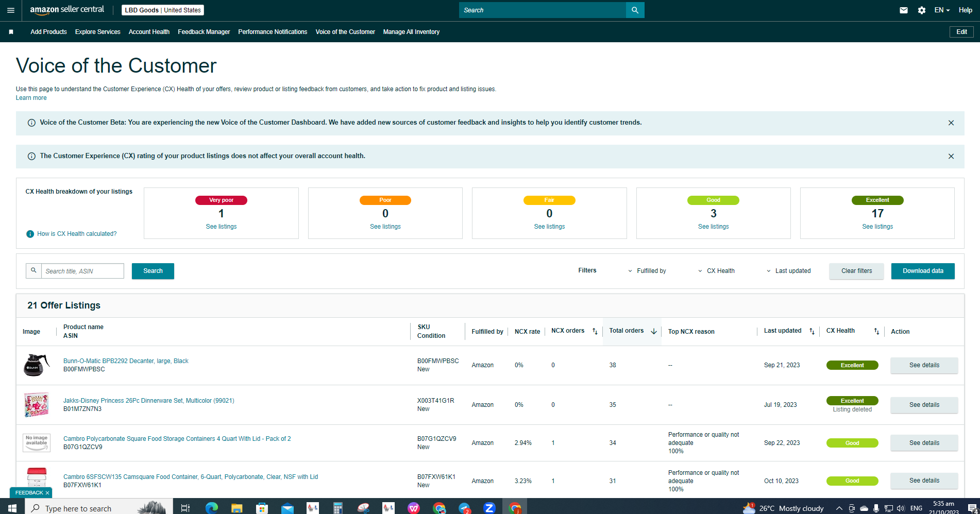Open the Mail app on the taskbar

point(287,508)
